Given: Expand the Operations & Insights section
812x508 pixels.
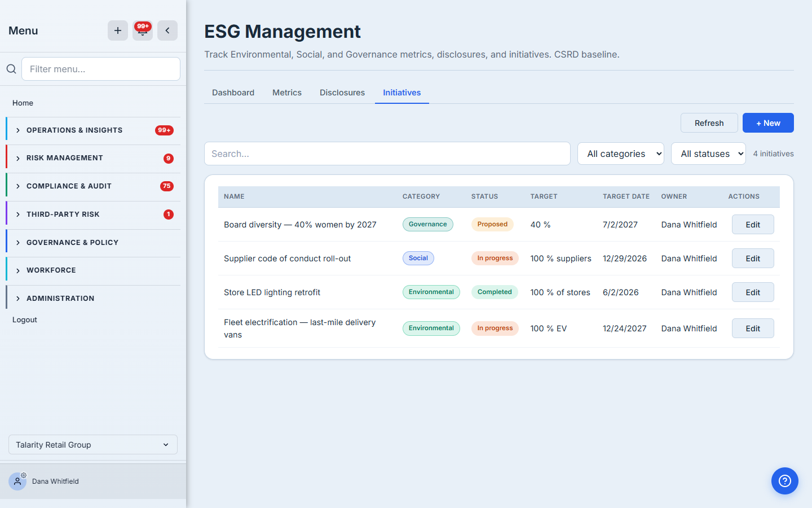Looking at the screenshot, I should [x=93, y=130].
